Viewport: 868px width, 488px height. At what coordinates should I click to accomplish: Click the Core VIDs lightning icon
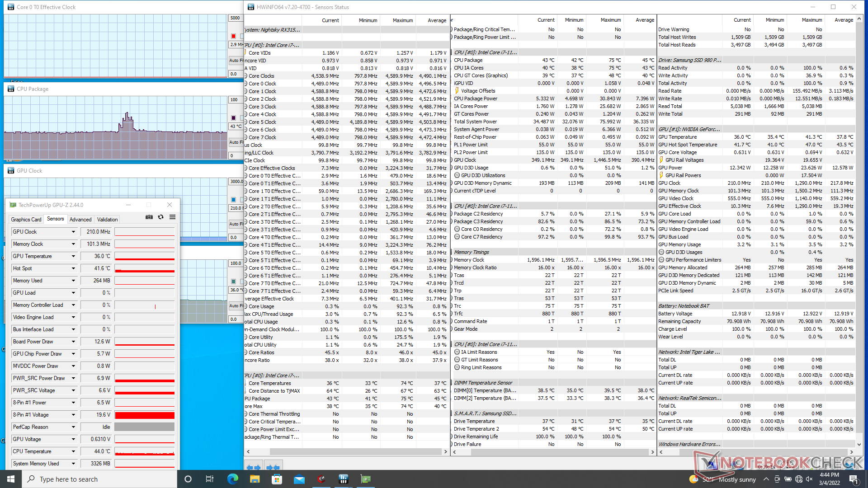(245, 53)
